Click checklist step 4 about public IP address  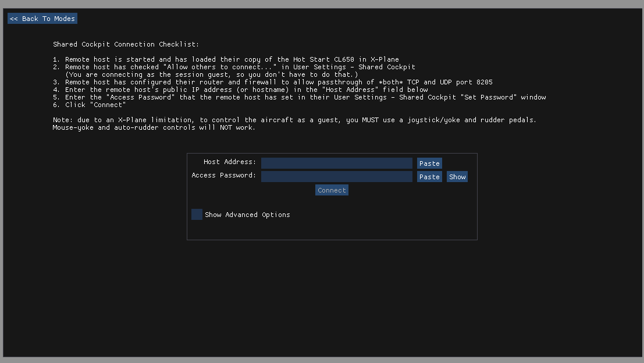coord(240,90)
